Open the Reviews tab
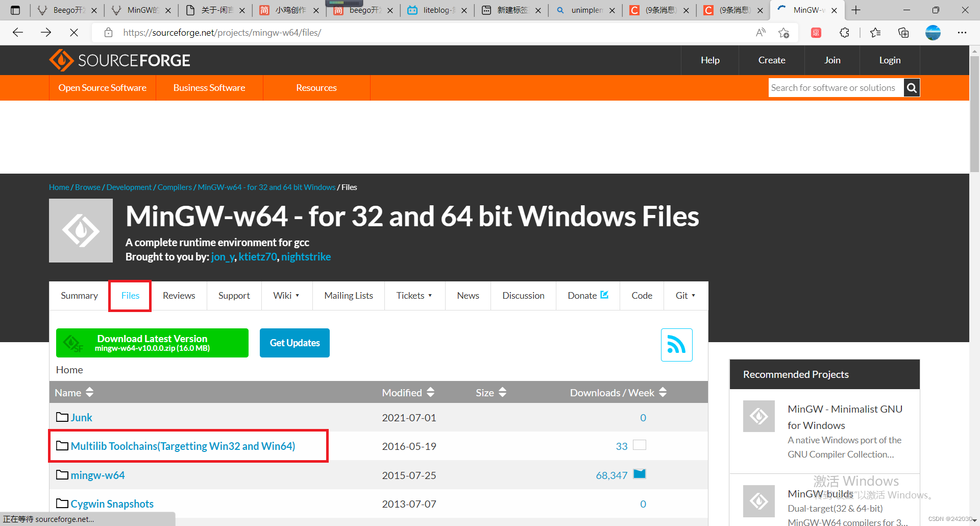 (179, 296)
